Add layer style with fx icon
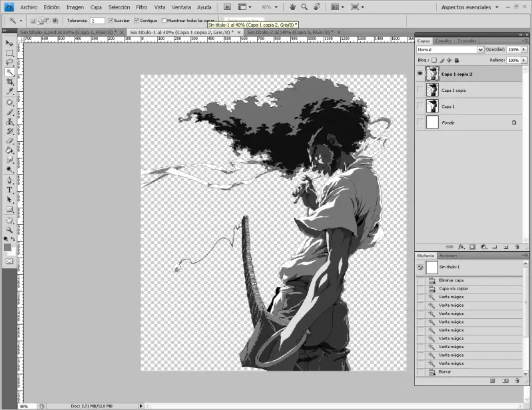 [461, 247]
